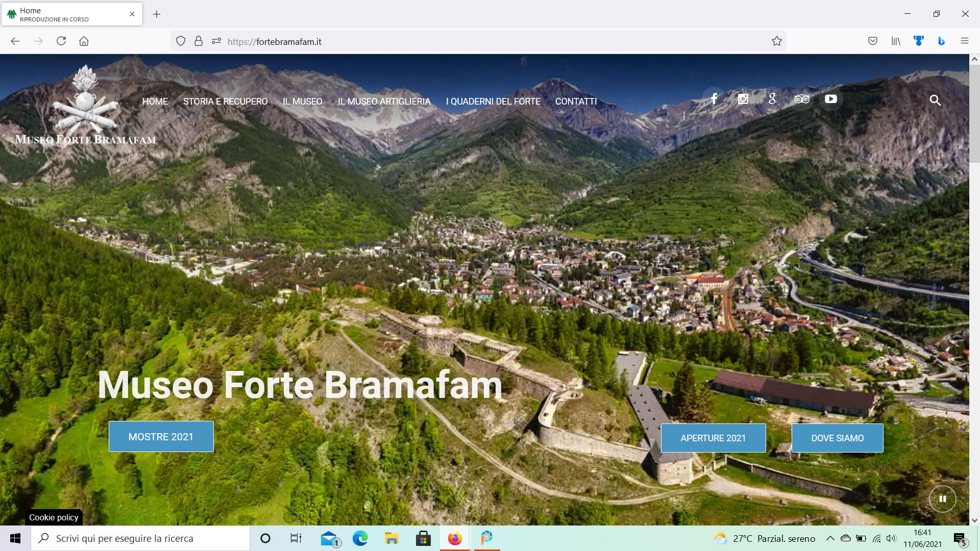The image size is (980, 551).
Task: Click the website search magnifier icon
Action: 935,101
